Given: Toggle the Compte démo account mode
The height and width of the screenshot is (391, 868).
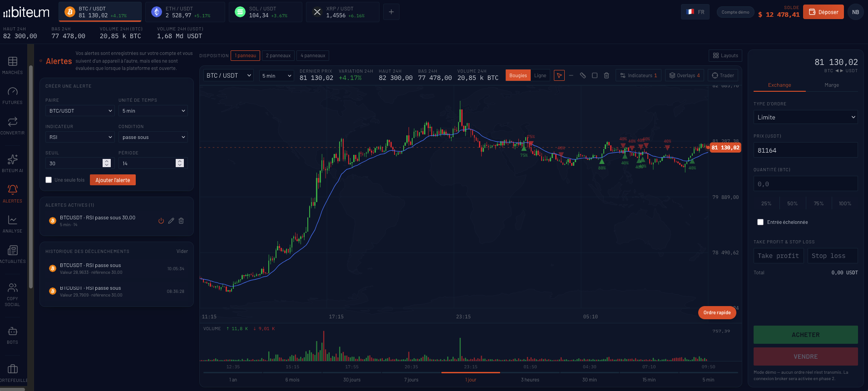Looking at the screenshot, I should coord(735,12).
